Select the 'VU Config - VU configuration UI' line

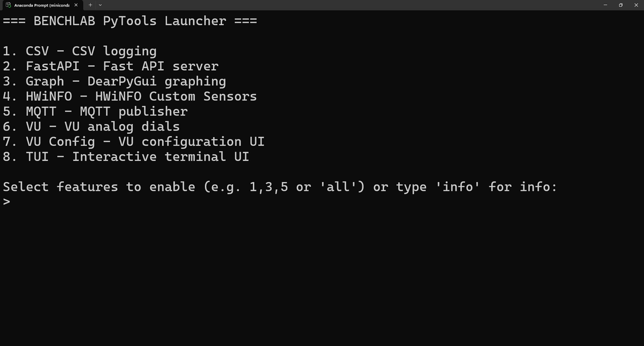(133, 141)
